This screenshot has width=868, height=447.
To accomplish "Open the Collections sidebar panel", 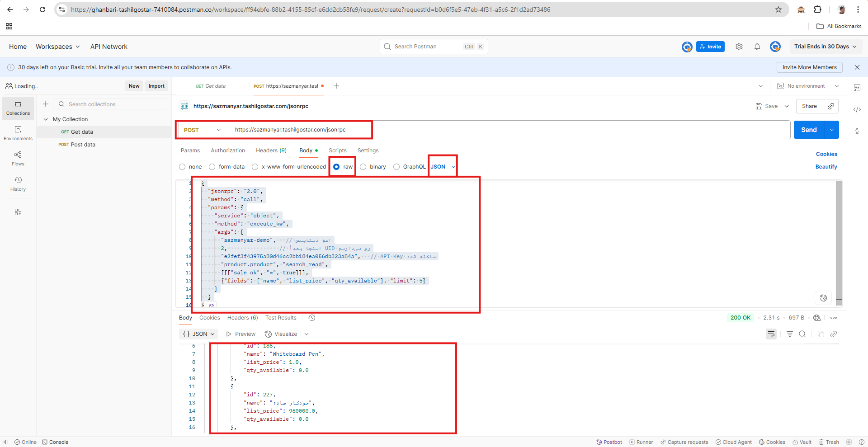I will pyautogui.click(x=18, y=108).
